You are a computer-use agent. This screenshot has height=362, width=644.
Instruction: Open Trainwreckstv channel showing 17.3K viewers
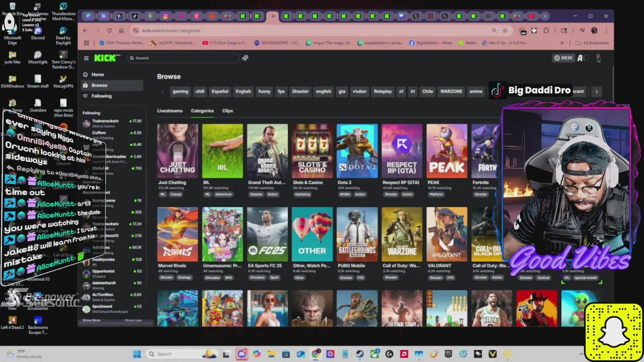pos(112,123)
